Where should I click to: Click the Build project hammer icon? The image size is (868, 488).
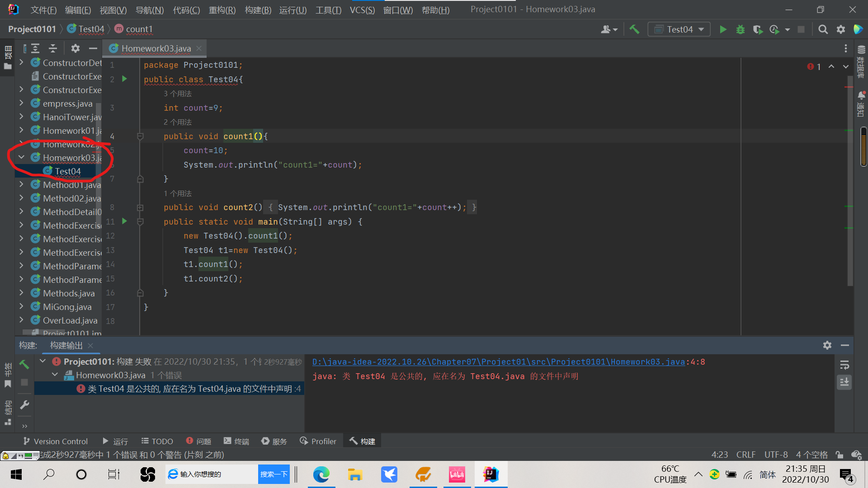point(634,29)
